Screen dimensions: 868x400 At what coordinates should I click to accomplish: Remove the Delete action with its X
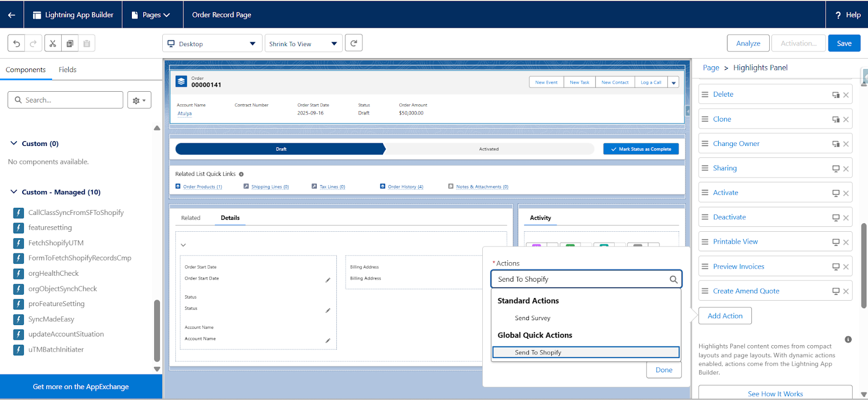click(846, 95)
